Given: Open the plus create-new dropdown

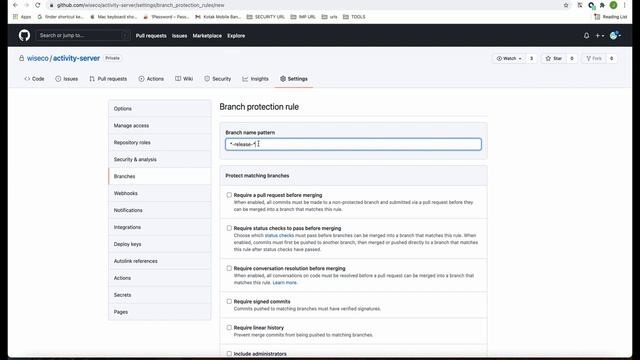Looking at the screenshot, I should pos(600,36).
